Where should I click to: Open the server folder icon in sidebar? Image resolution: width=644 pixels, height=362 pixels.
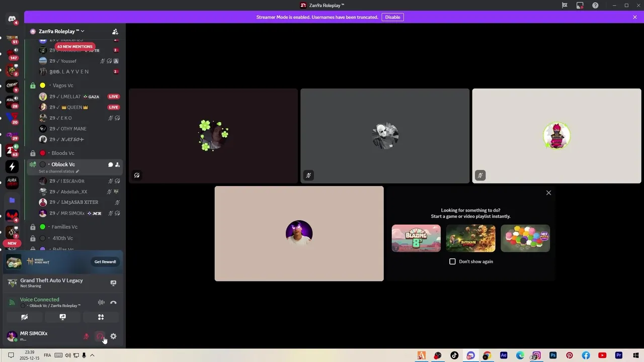[12, 200]
